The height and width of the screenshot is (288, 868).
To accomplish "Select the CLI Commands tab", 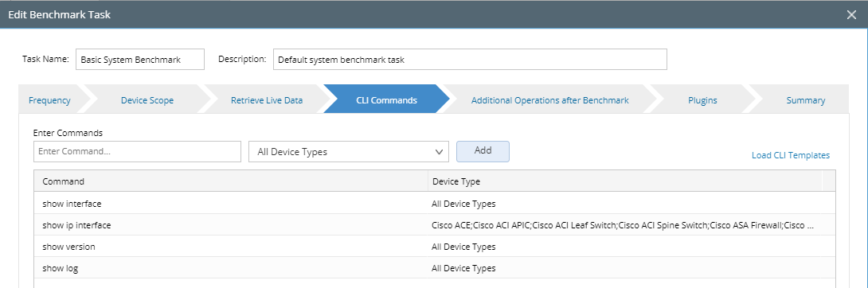I will [x=386, y=100].
